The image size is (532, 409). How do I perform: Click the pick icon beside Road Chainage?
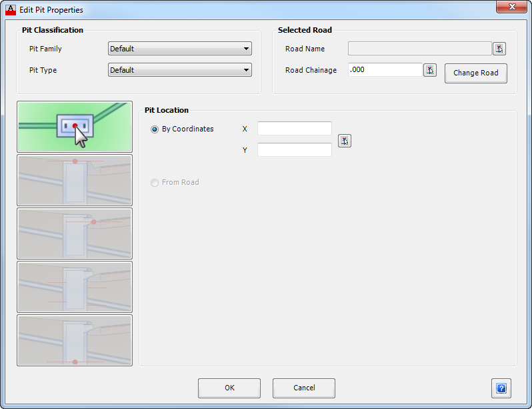430,70
